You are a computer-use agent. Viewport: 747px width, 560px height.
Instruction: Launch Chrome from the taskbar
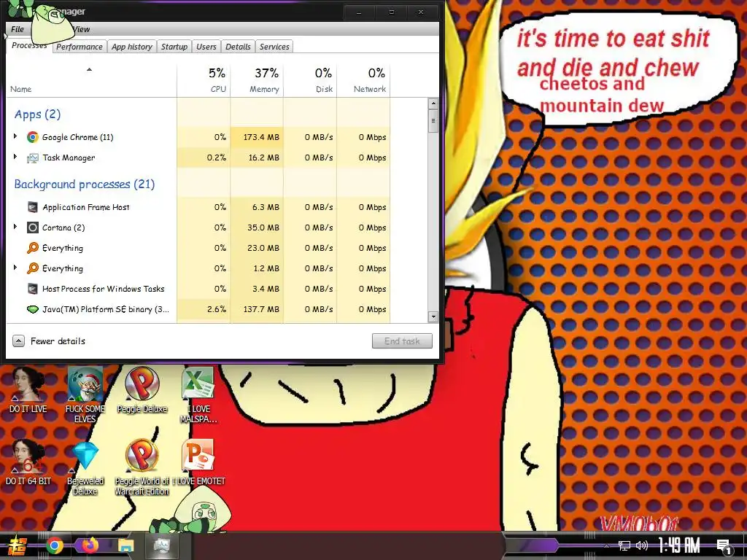(54, 545)
